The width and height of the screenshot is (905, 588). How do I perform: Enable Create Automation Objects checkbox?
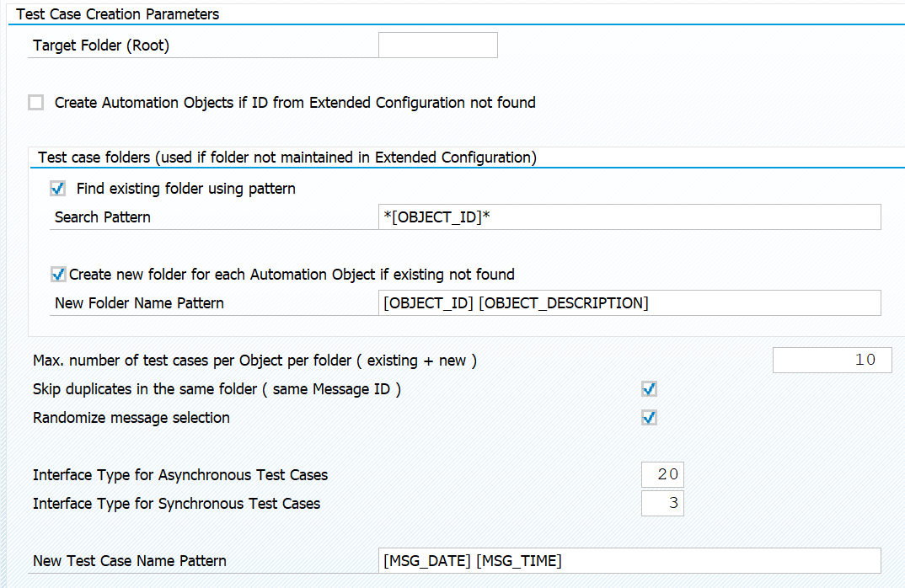pos(35,103)
